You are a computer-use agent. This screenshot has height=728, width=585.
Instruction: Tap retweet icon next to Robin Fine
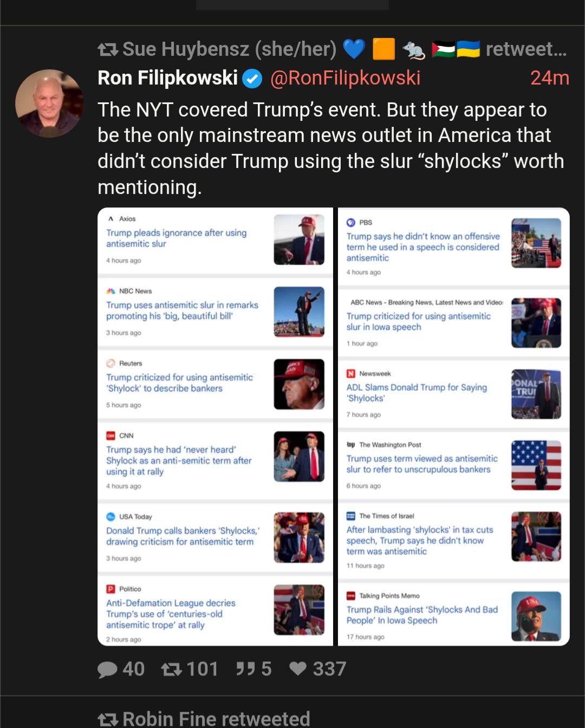pos(108,719)
